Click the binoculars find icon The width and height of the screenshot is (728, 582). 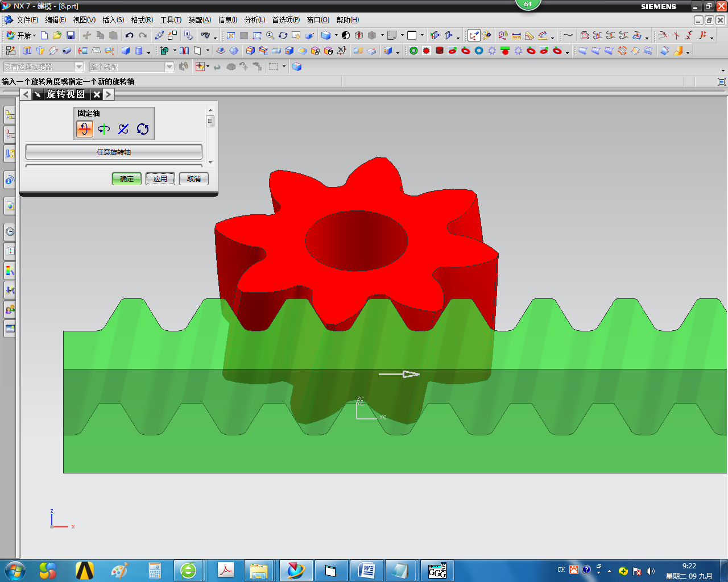coord(205,35)
